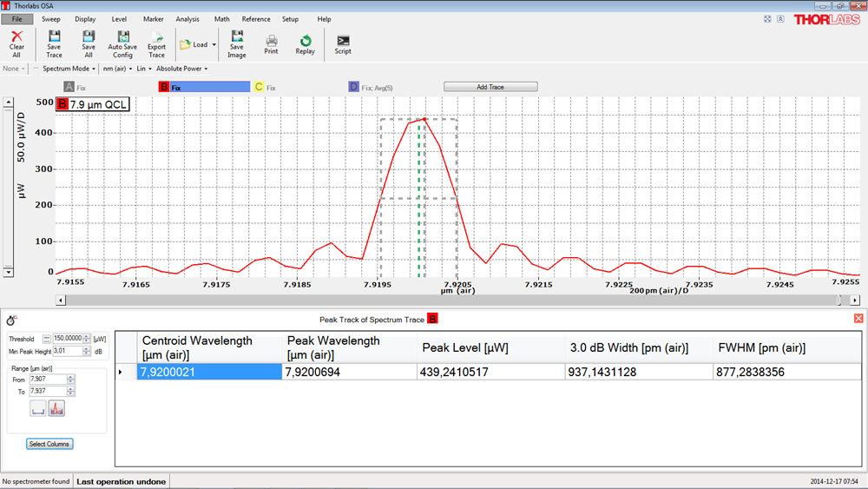The width and height of the screenshot is (868, 489).
Task: Select the FWHM cell 877,2838356
Action: (786, 372)
